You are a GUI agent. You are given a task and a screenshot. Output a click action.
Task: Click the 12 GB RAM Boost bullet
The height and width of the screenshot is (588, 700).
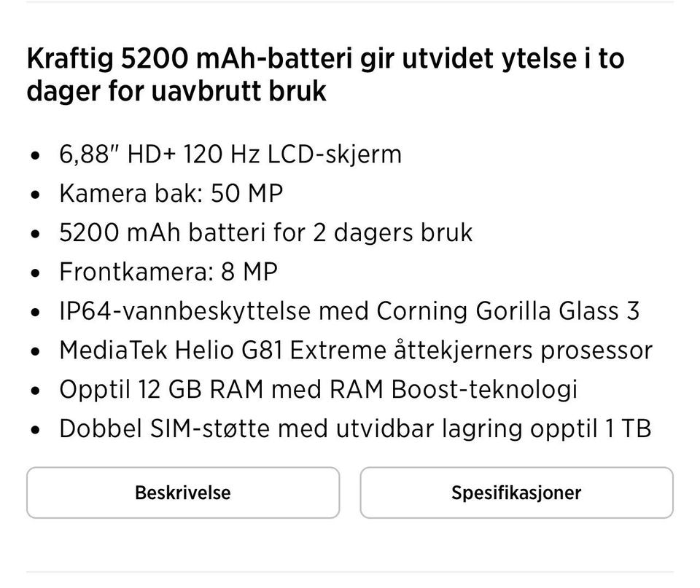(318, 388)
